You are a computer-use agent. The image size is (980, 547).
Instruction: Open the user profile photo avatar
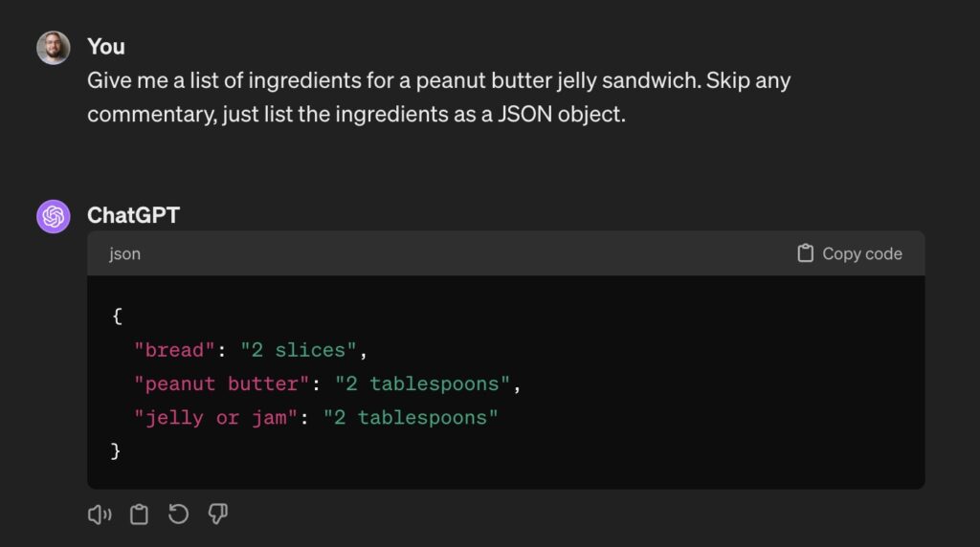54,48
